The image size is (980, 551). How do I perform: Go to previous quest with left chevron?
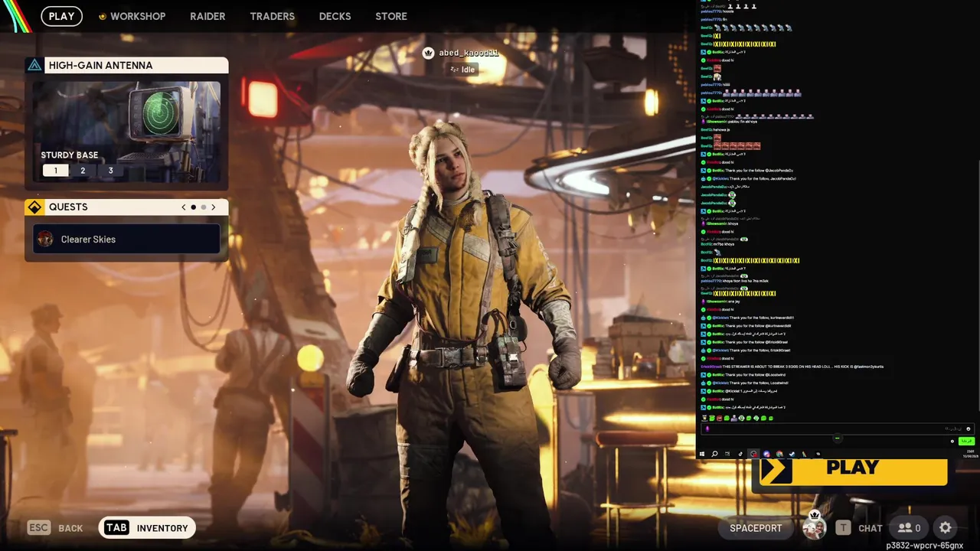click(183, 207)
